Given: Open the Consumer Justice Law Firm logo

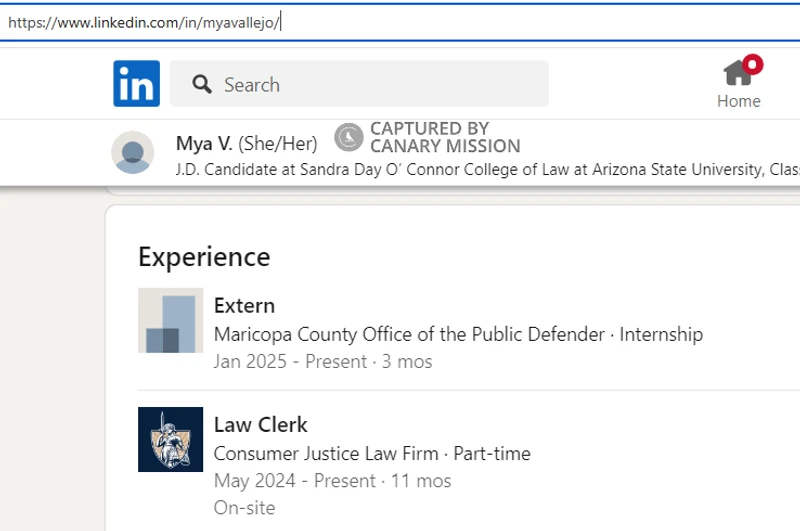Looking at the screenshot, I should (x=170, y=439).
